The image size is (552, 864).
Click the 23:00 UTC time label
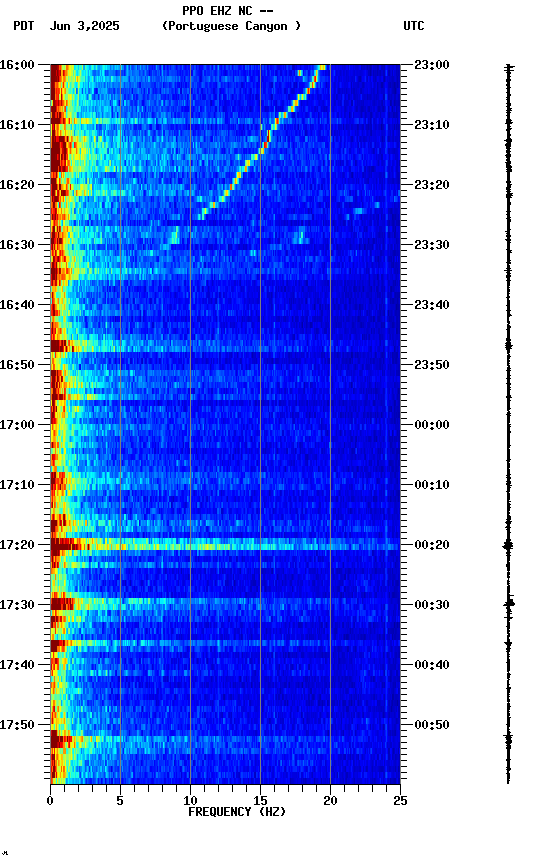(x=432, y=65)
